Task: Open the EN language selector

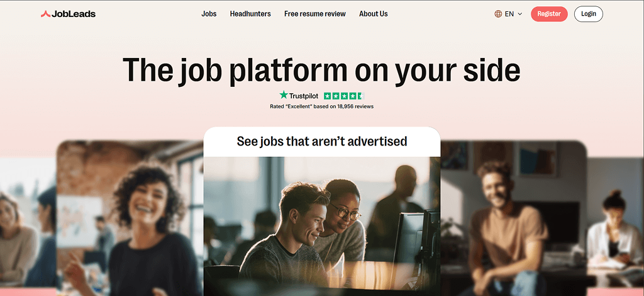Action: 508,14
